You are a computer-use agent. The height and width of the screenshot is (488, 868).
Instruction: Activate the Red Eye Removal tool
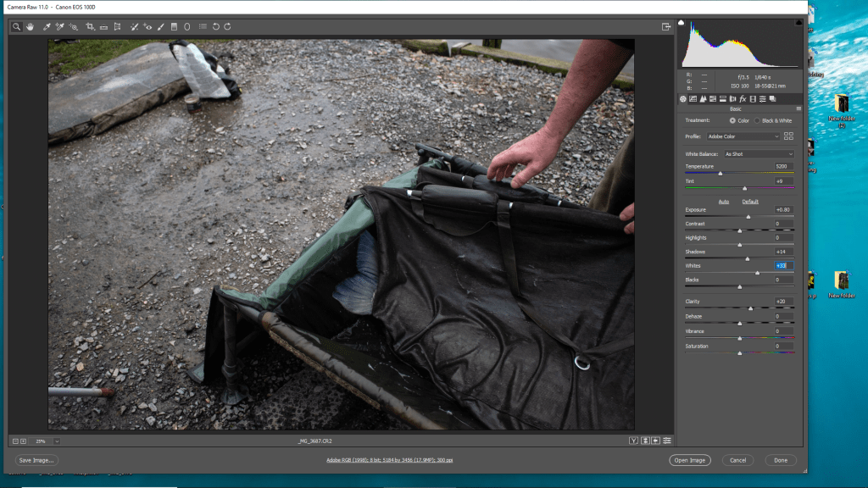[147, 27]
